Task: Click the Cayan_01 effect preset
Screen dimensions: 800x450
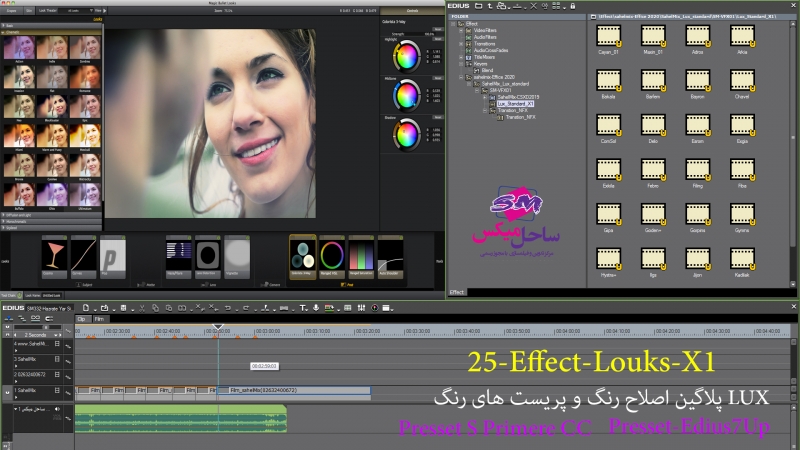Action: point(609,39)
